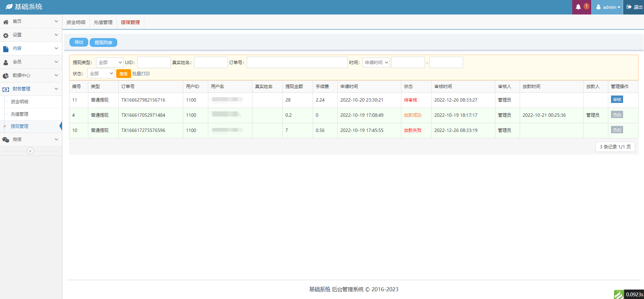The image size is (644, 299).
Task: Click the settings gear icon
Action: 6,35
